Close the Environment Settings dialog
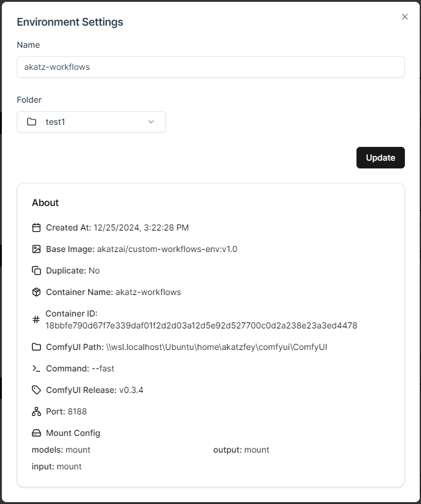The height and width of the screenshot is (504, 421). (x=405, y=17)
